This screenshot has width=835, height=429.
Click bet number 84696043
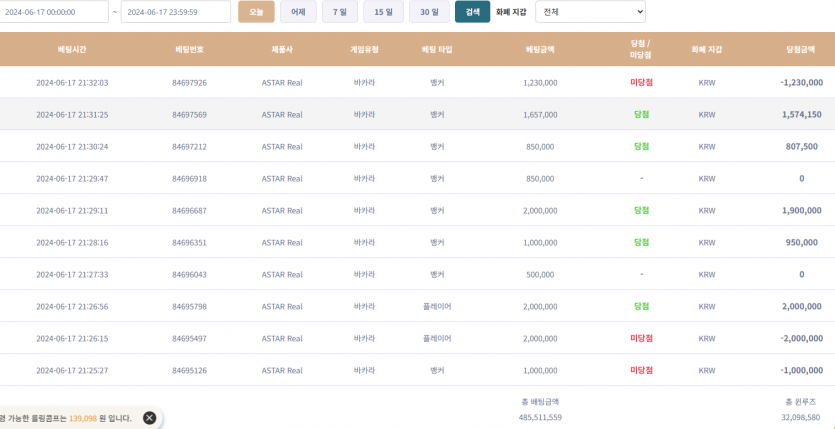coord(190,275)
